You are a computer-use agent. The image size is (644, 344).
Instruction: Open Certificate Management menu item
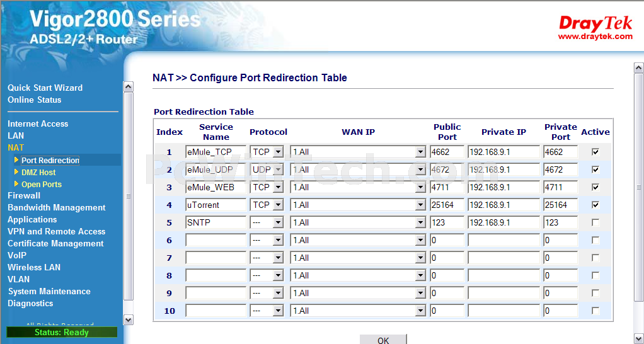[55, 243]
